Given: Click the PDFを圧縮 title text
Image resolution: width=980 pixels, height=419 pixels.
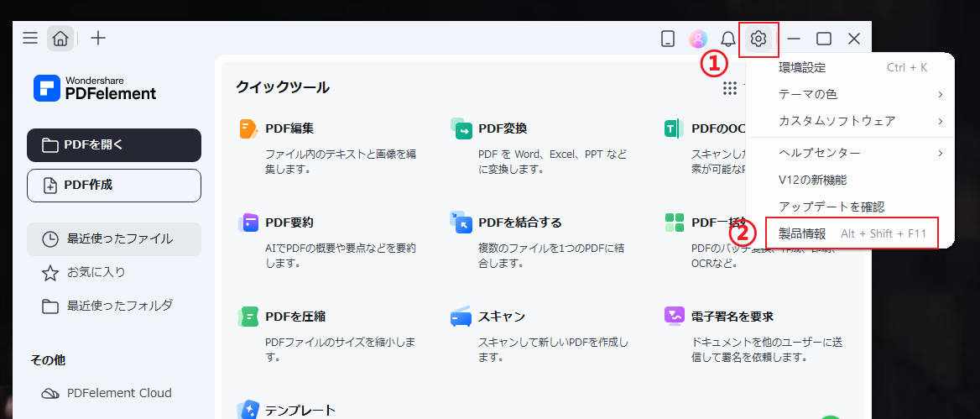Looking at the screenshot, I should click(295, 317).
